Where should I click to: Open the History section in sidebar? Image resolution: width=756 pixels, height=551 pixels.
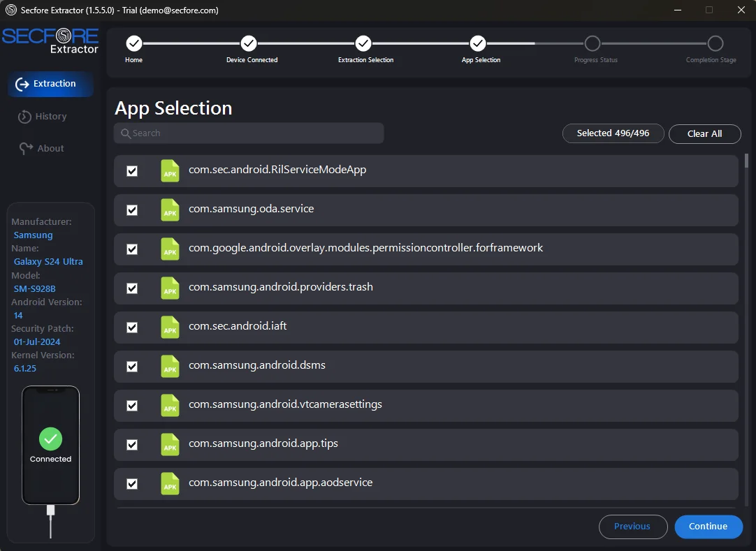(50, 117)
